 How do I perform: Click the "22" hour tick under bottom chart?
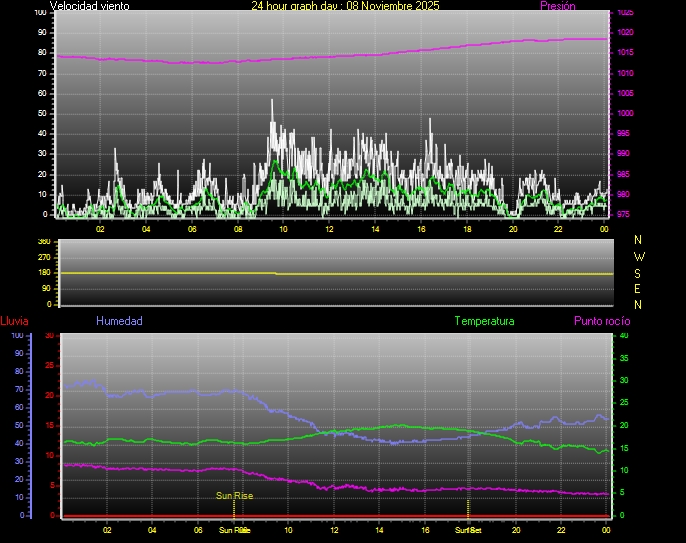561,530
